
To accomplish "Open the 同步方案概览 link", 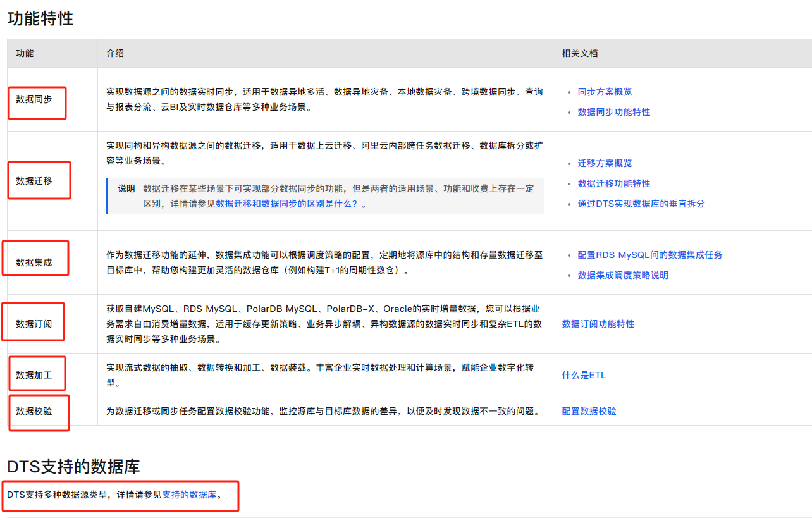I will 605,92.
